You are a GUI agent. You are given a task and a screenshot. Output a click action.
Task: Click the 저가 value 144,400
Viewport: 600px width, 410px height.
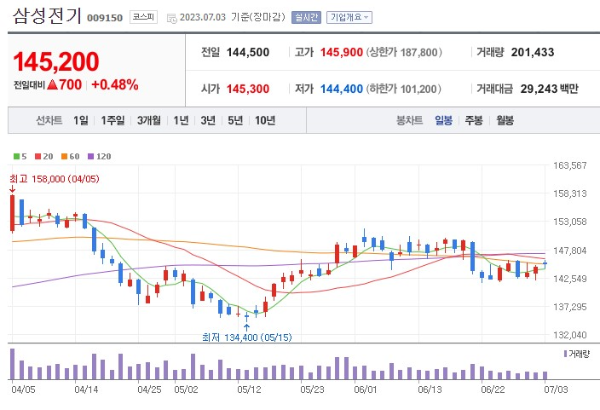coord(341,89)
